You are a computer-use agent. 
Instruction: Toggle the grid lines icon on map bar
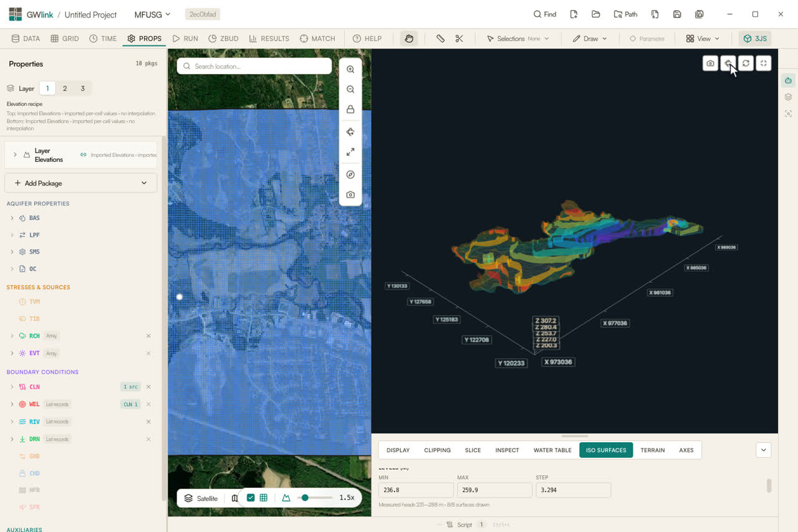point(264,498)
